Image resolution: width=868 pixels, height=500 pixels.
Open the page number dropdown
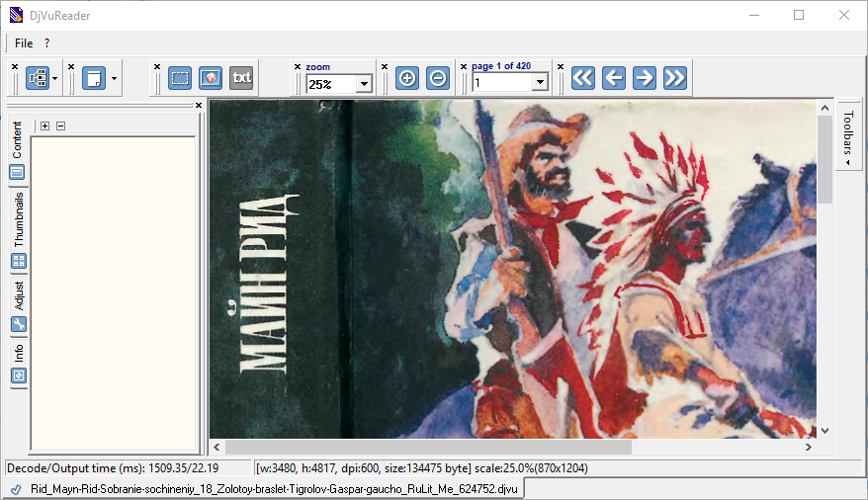[541, 83]
